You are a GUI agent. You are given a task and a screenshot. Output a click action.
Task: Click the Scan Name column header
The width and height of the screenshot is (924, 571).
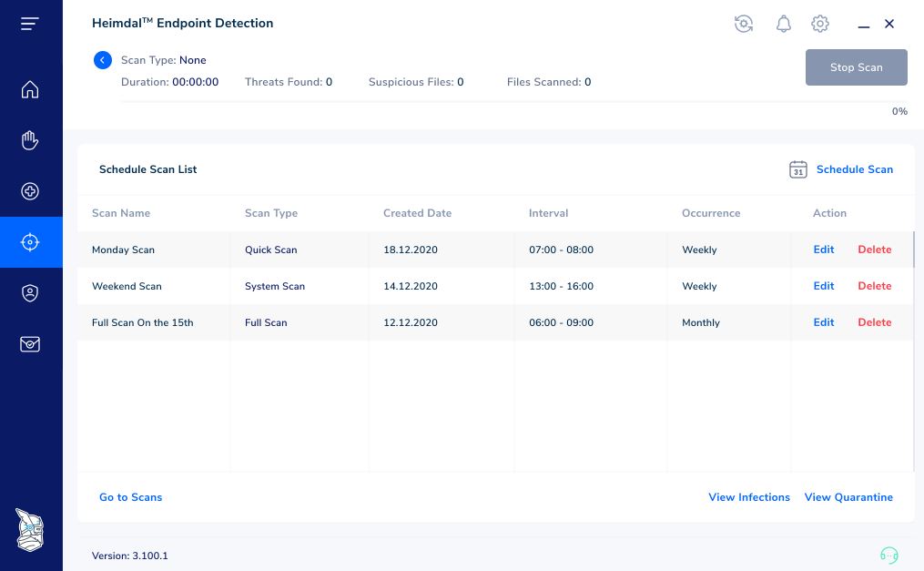(121, 213)
